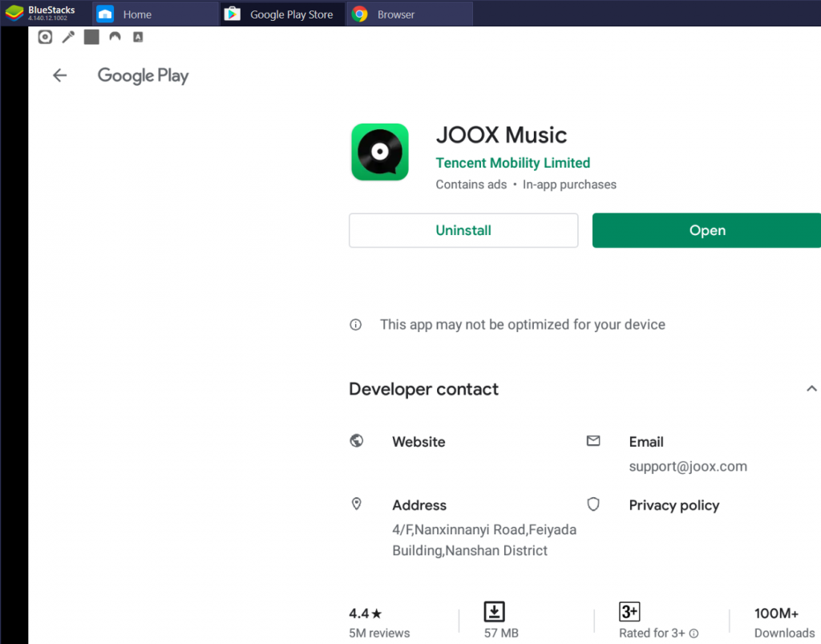821x644 pixels.
Task: Click the Developer contact heading
Action: (423, 389)
